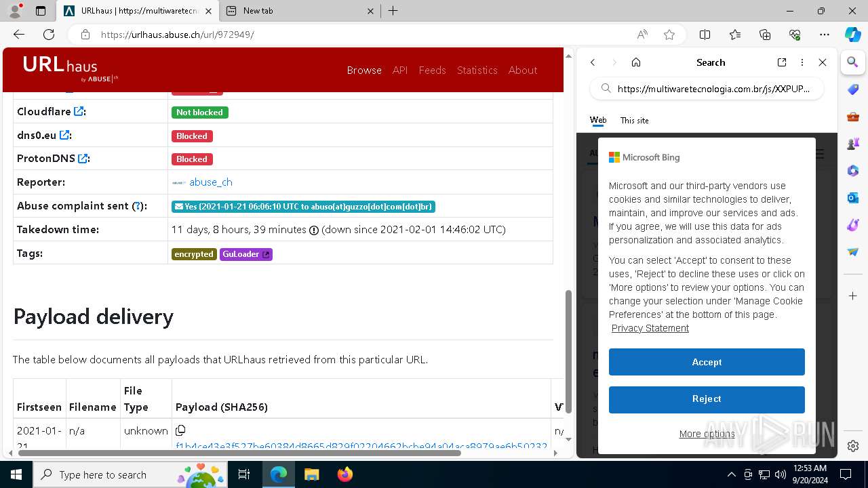This screenshot has width=868, height=488.
Task: Open sidebar panel in new tab icon
Action: 782,62
